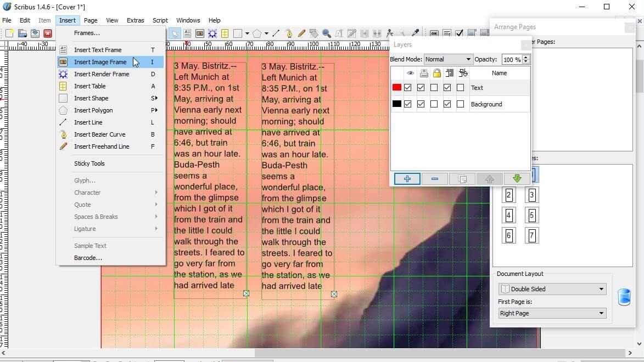Screen dimensions: 644x362
Task: Open the Blend Mode Normal dropdown
Action: pos(448,59)
